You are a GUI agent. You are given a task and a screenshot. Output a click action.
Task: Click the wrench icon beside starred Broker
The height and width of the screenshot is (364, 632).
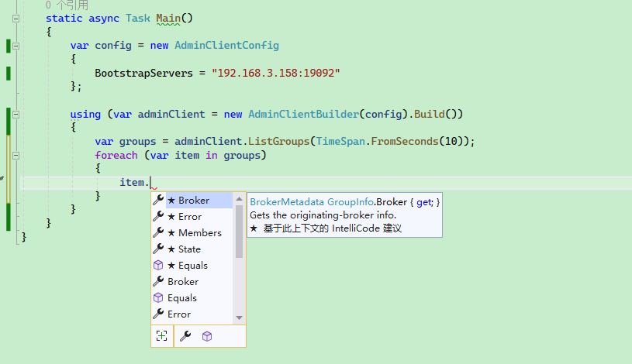158,201
